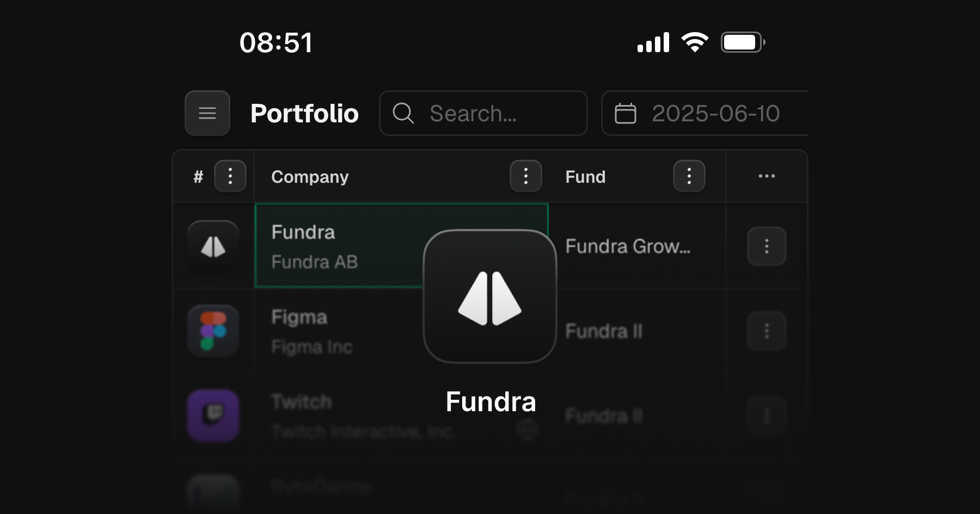Open row actions for Twitch row

[767, 416]
